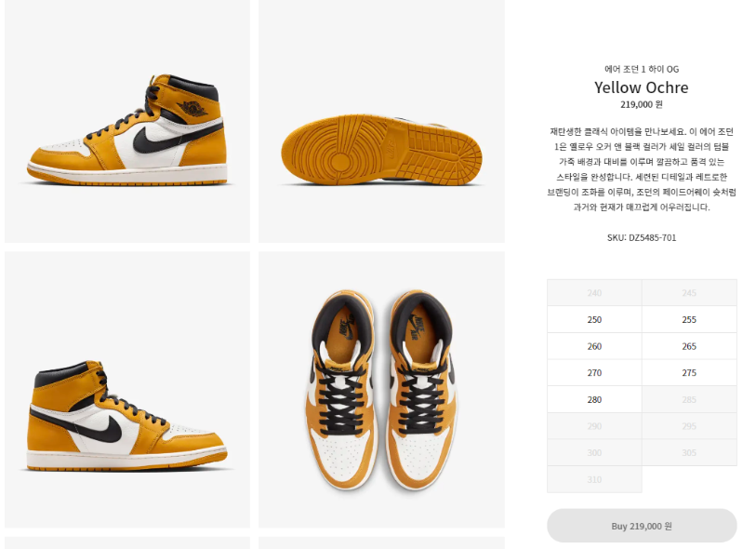Click the greyed-out size 285 cell
Image resolution: width=756 pixels, height=549 pixels.
point(689,399)
